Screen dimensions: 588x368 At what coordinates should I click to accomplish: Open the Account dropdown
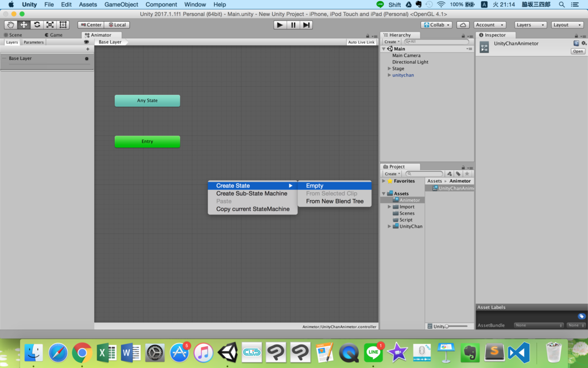[x=489, y=25]
